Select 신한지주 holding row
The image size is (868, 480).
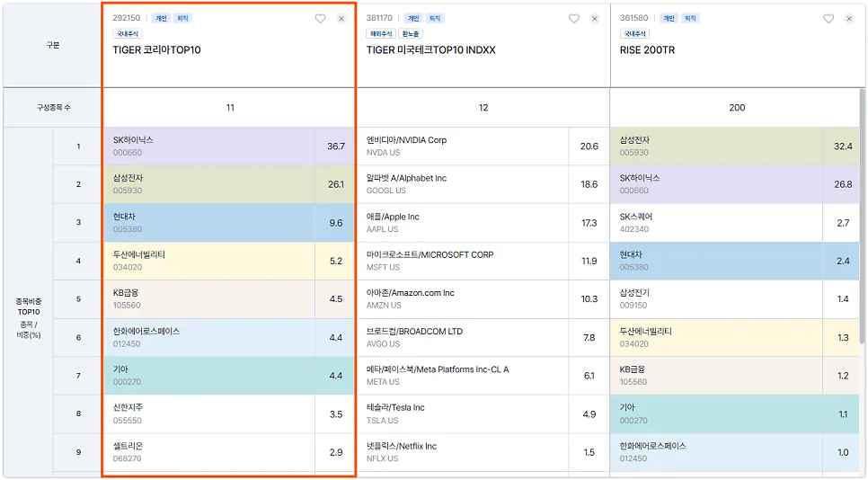pos(228,413)
